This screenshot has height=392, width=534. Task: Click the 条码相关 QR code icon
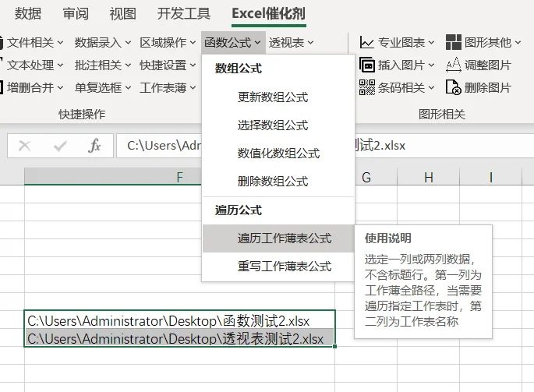[x=367, y=87]
